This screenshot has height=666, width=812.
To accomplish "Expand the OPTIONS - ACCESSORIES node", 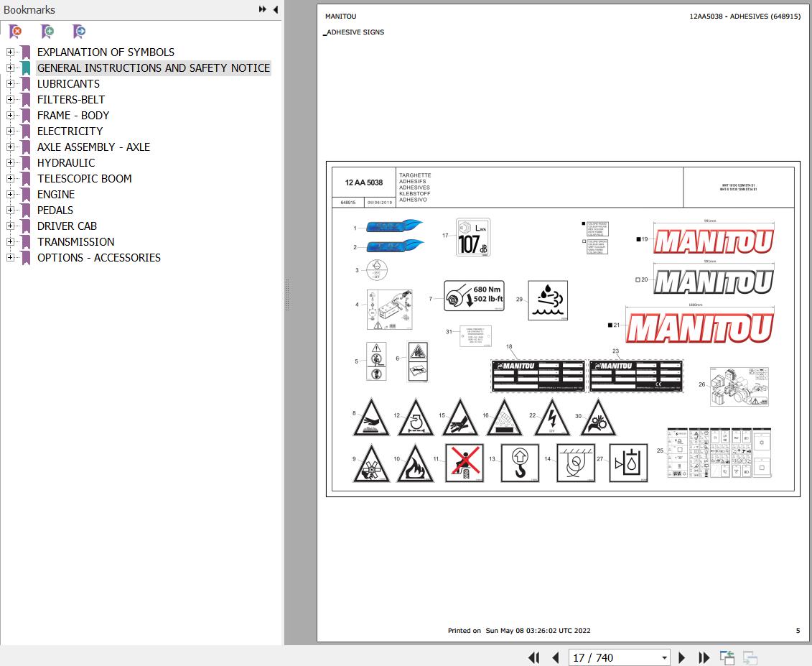I will tap(10, 258).
